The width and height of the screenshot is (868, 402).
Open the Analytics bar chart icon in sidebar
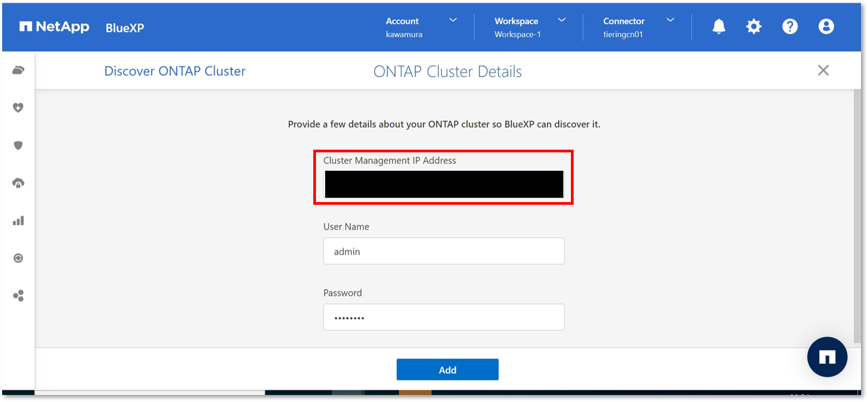[18, 220]
